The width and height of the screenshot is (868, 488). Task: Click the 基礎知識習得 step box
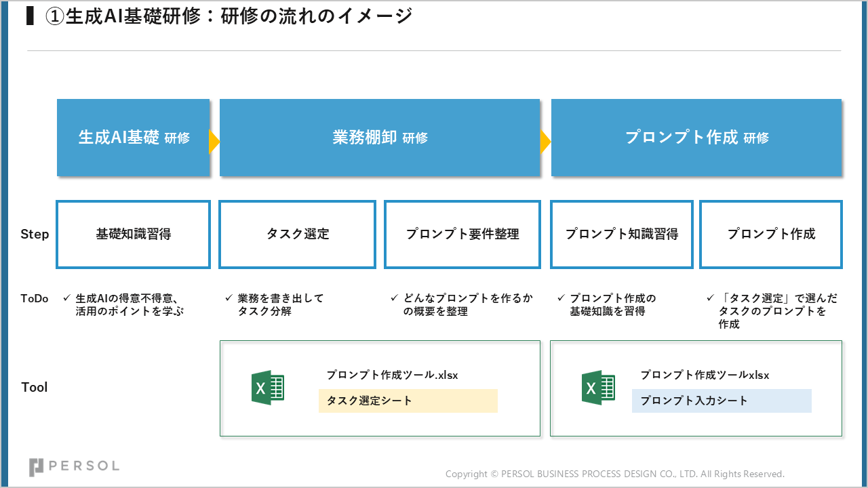pos(133,235)
